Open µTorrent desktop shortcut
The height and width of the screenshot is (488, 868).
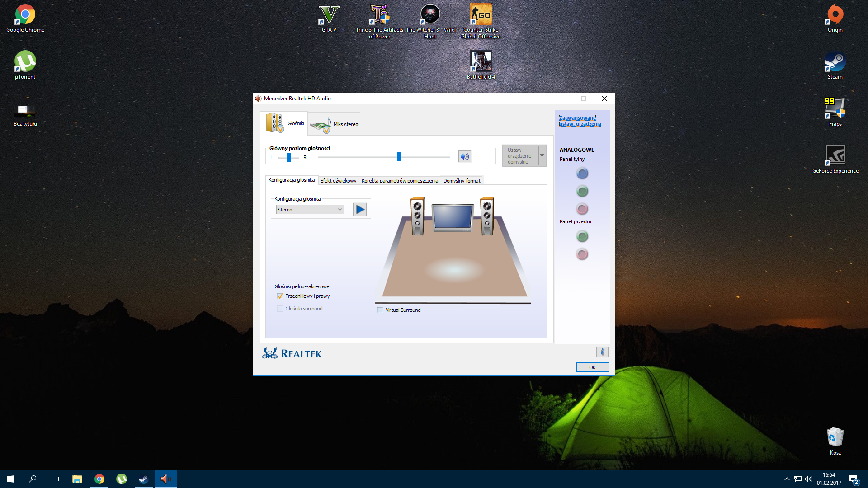click(25, 66)
